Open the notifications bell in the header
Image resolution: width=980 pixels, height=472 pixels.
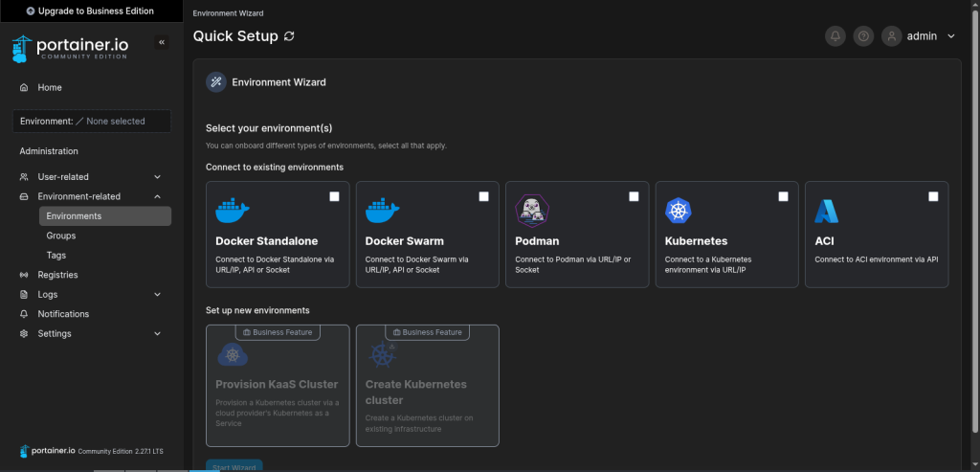(x=835, y=36)
